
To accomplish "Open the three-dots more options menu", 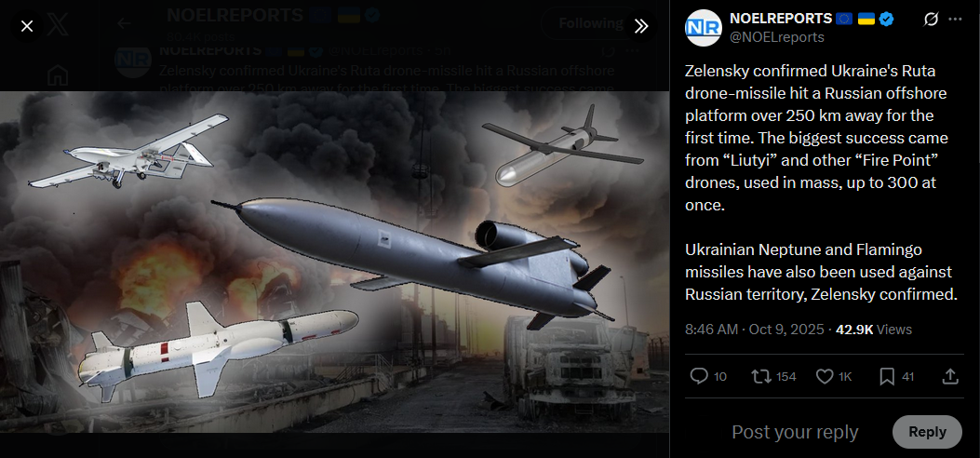I will click(955, 20).
